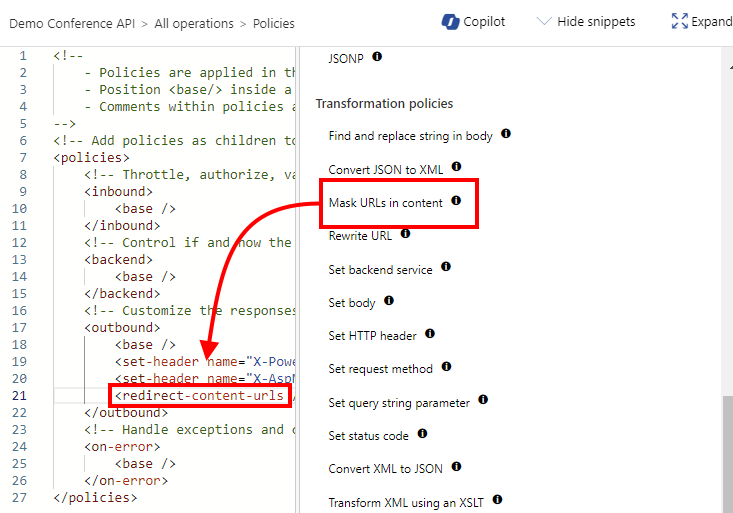Insert Set backend service snippet
The image size is (733, 513).
click(x=380, y=270)
